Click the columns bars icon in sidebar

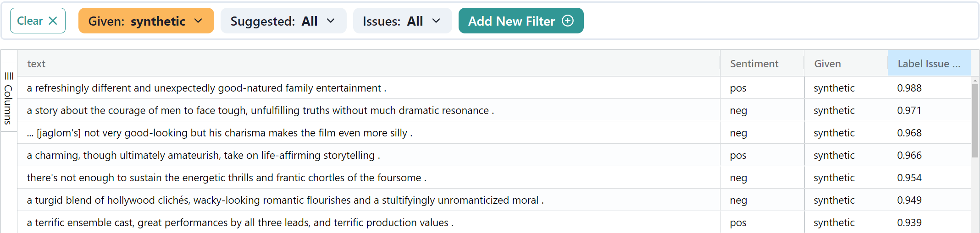[x=9, y=76]
